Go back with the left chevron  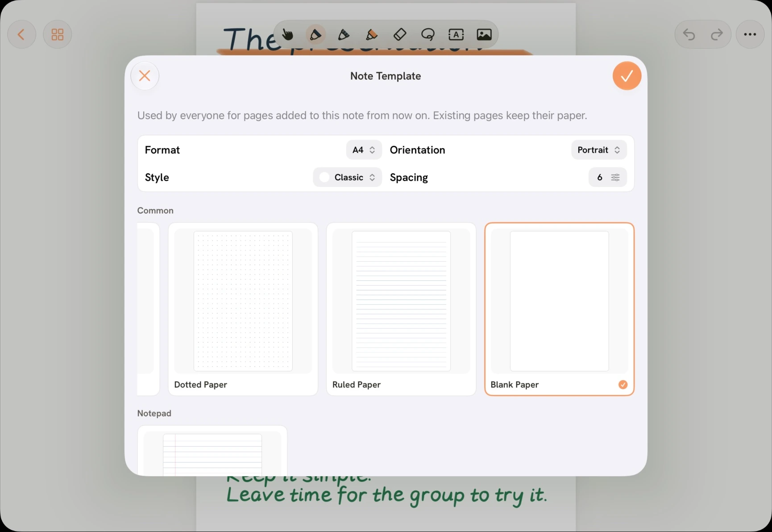pos(21,34)
